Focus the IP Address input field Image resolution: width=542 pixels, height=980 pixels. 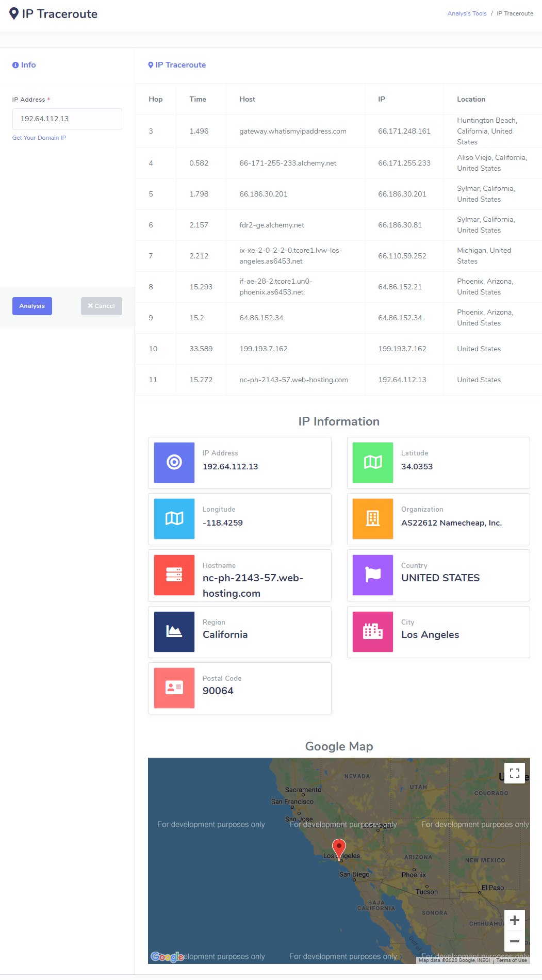[x=67, y=119]
